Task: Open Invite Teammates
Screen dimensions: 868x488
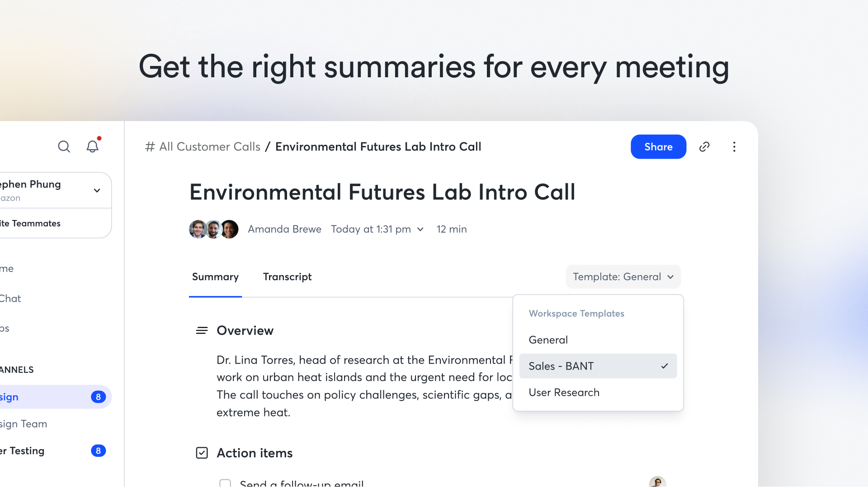Action: (x=30, y=223)
